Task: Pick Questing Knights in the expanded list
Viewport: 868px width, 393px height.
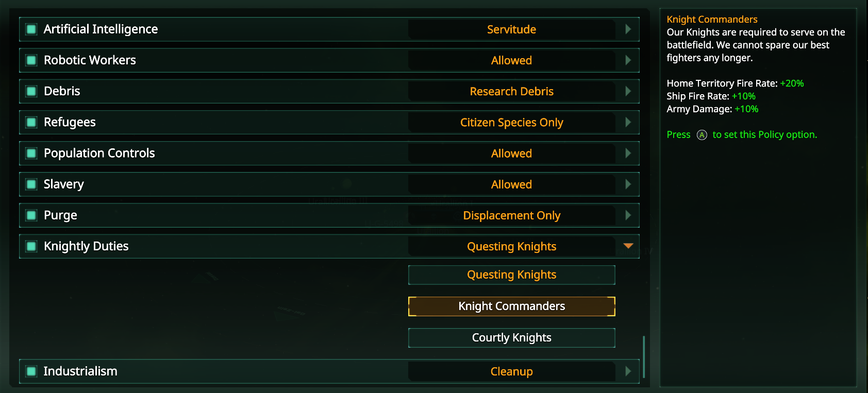Action: coord(511,275)
